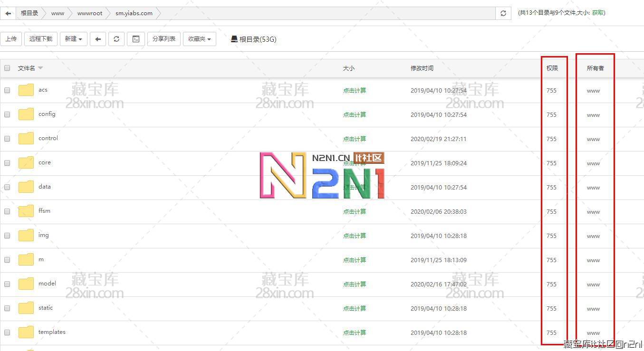Select the checkbox next to the model folder
The image size is (644, 351).
(x=7, y=284)
